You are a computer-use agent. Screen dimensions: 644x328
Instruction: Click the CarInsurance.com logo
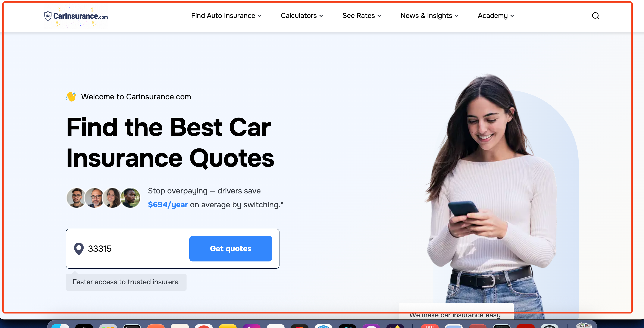(76, 16)
